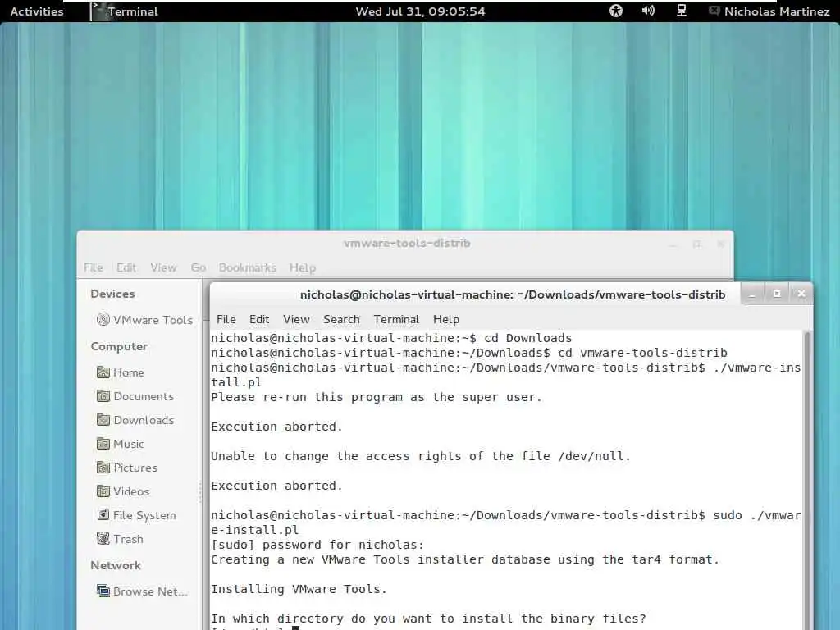
Task: Close the vmware-tools-distrib file manager window
Action: pyautogui.click(x=720, y=244)
